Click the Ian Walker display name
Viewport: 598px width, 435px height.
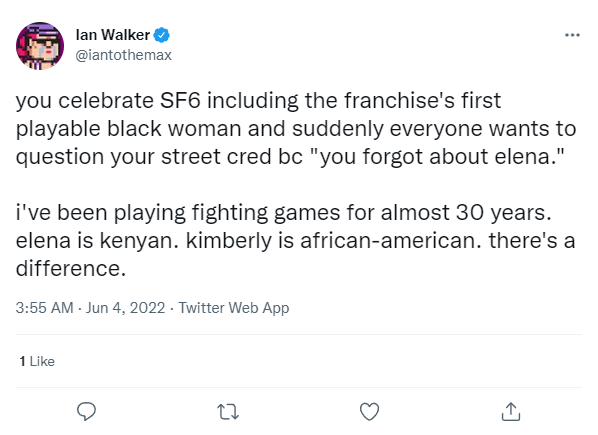coord(113,35)
